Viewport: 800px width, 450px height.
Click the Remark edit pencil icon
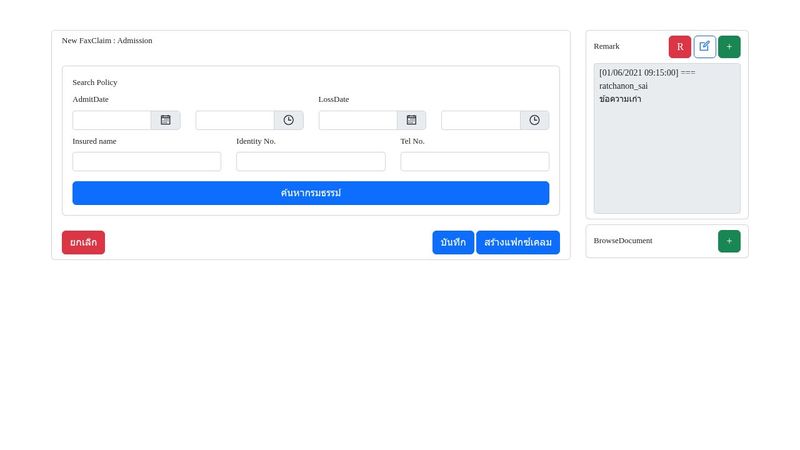tap(705, 47)
